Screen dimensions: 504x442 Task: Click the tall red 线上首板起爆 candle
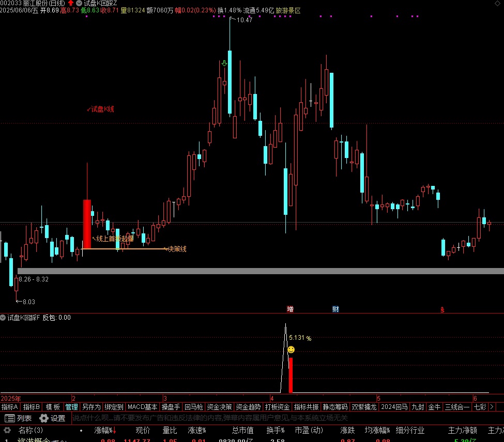(x=87, y=224)
